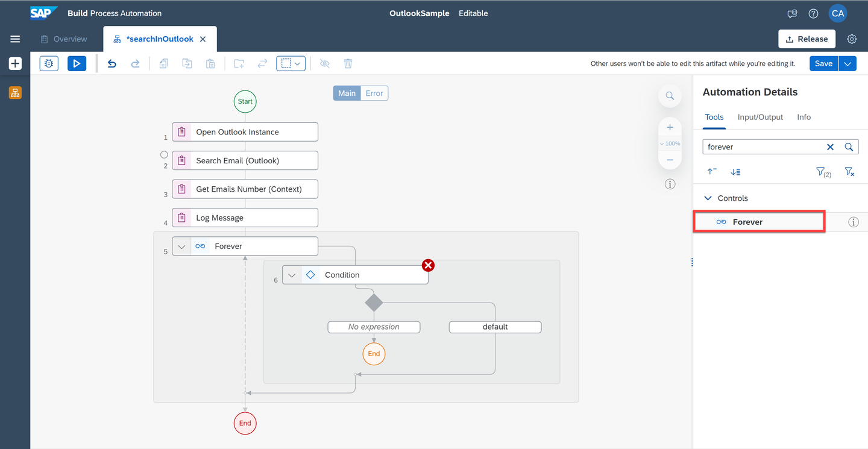Click the orange End node
The height and width of the screenshot is (449, 868).
click(374, 354)
